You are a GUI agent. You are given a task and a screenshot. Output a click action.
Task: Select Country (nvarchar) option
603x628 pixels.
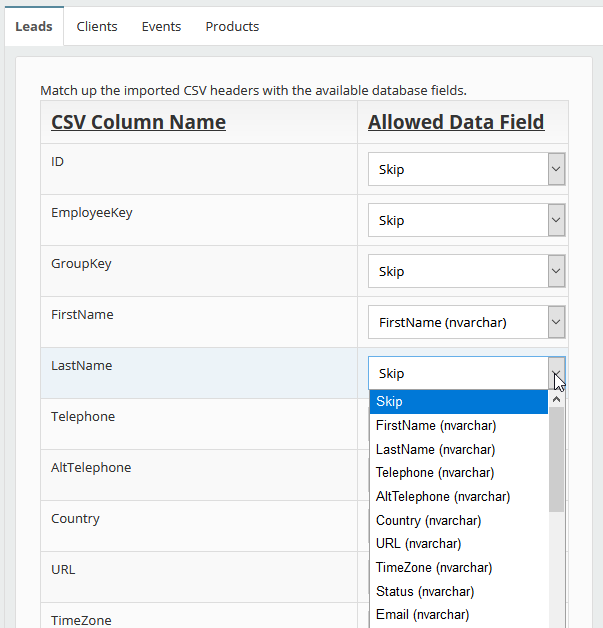(x=458, y=520)
